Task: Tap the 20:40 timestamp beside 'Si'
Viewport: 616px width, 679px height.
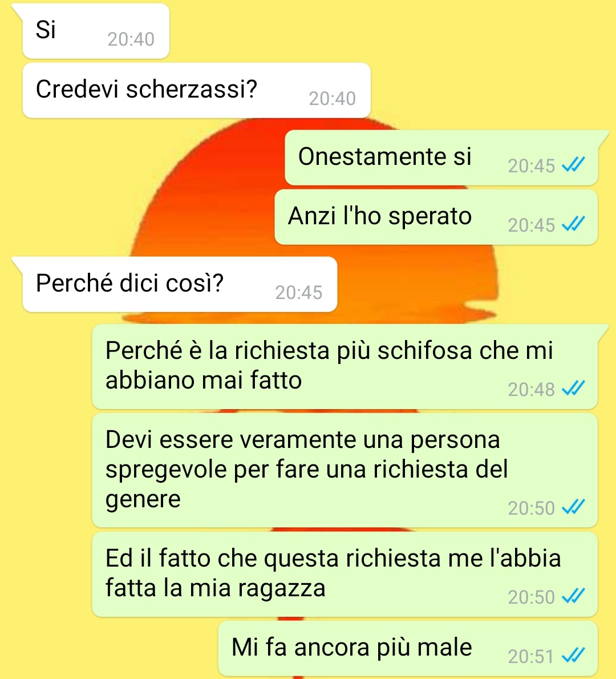Action: click(x=131, y=39)
